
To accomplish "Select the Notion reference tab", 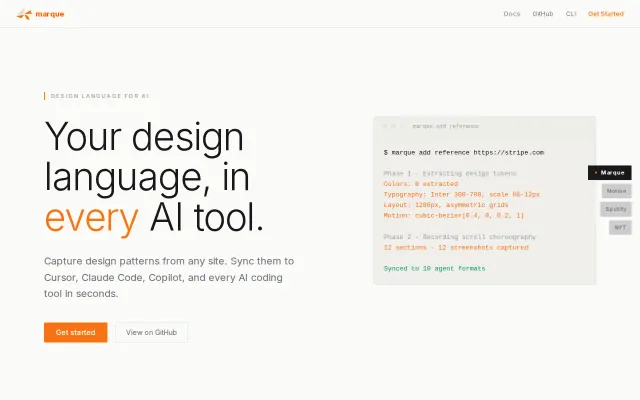I will [x=616, y=191].
